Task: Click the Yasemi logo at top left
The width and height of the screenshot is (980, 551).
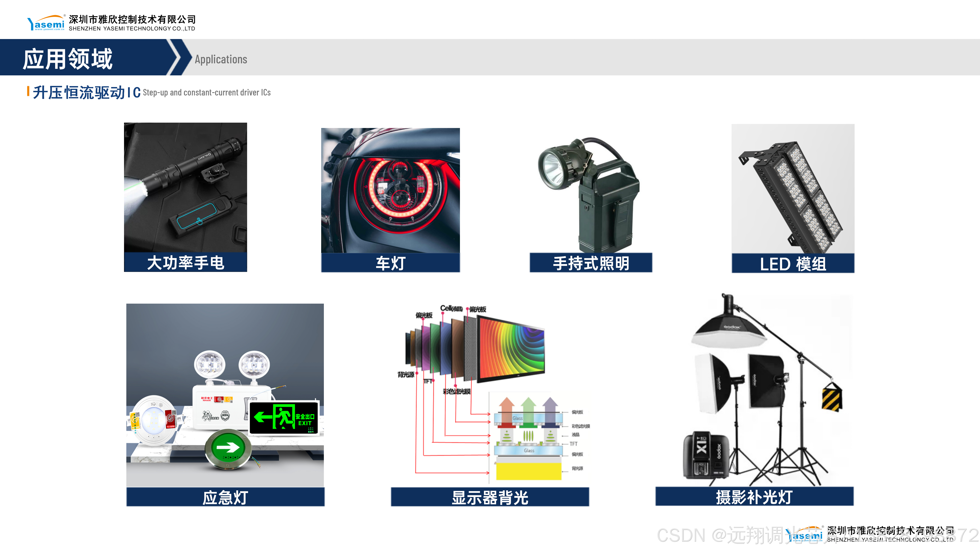Action: pyautogui.click(x=46, y=23)
